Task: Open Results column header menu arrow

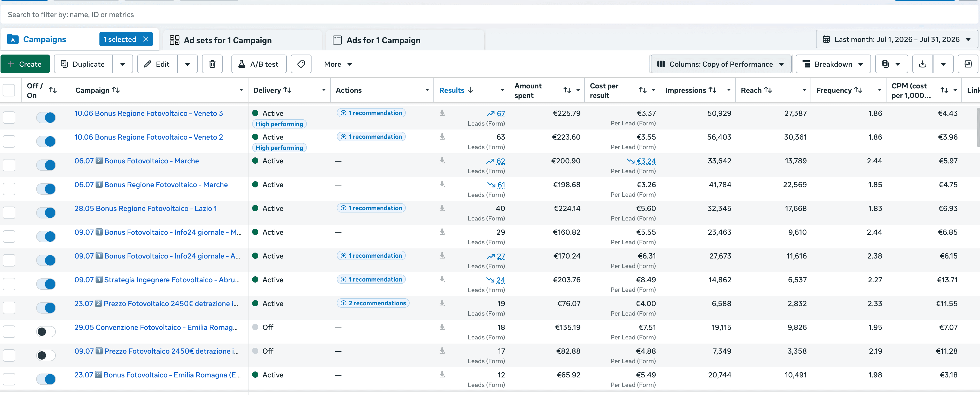Action: click(x=503, y=90)
